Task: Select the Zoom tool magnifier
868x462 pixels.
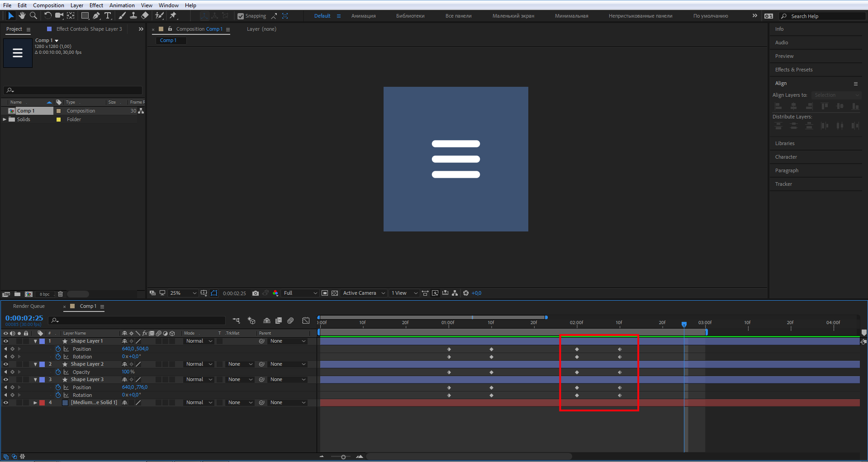Action: pyautogui.click(x=33, y=16)
